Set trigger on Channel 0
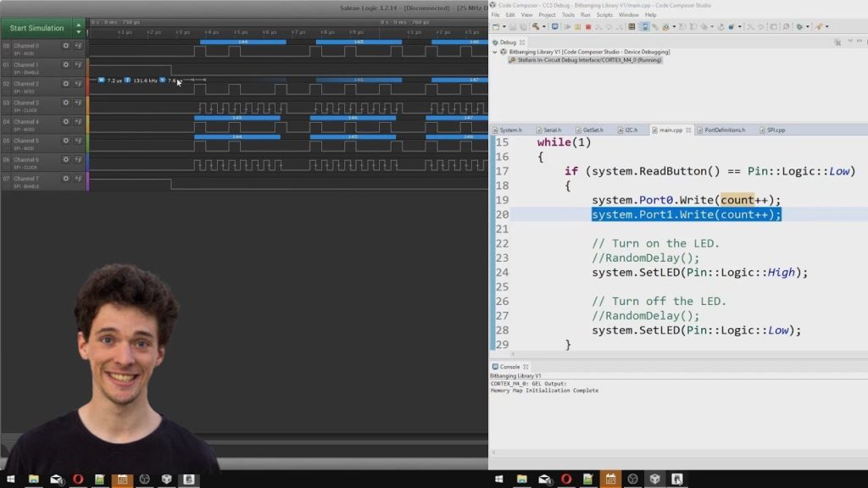The height and width of the screenshot is (488, 868). (78, 46)
